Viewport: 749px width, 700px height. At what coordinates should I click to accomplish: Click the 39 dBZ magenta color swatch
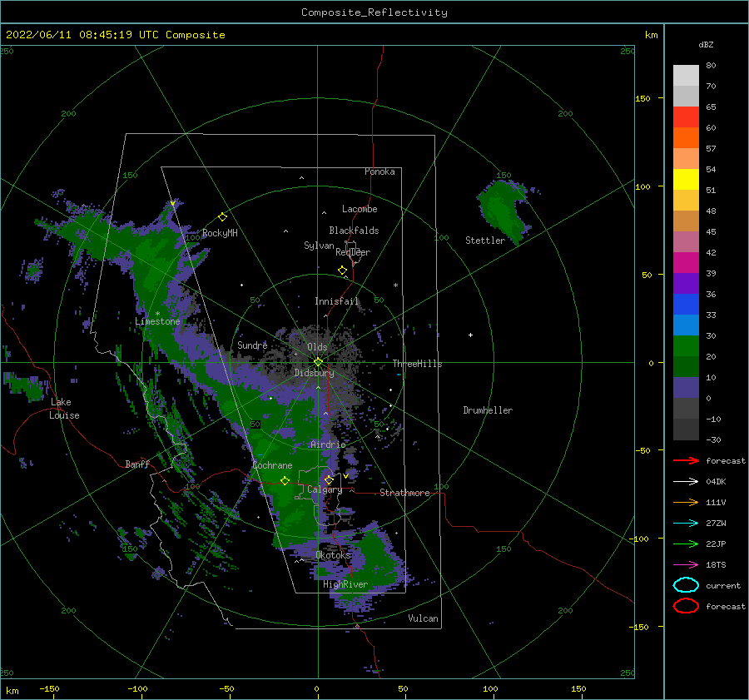(x=686, y=262)
